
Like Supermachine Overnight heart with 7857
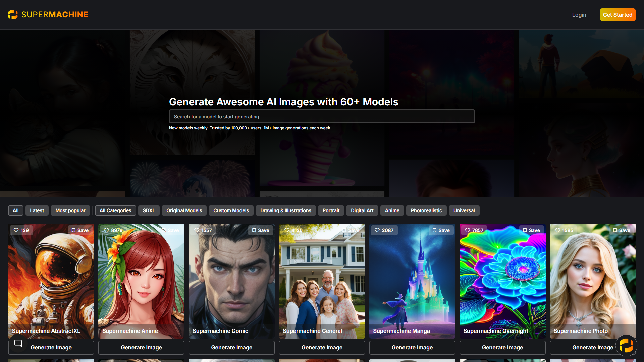click(474, 230)
